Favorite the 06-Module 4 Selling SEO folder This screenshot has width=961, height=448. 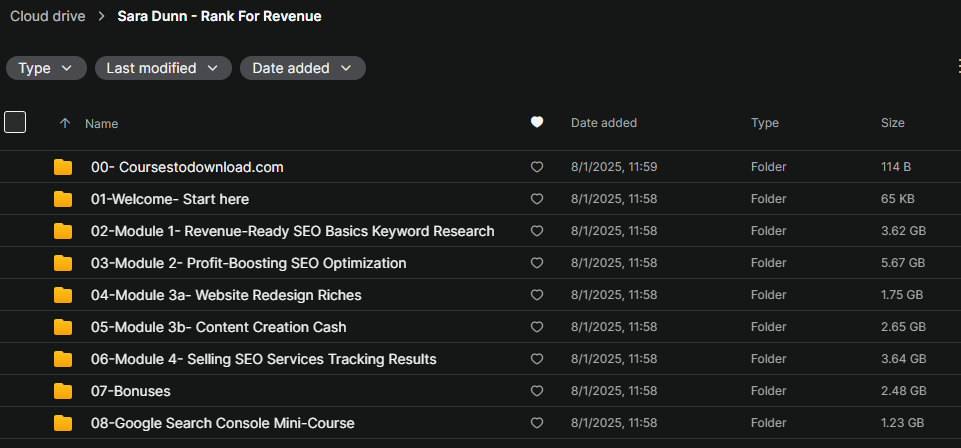[537, 359]
